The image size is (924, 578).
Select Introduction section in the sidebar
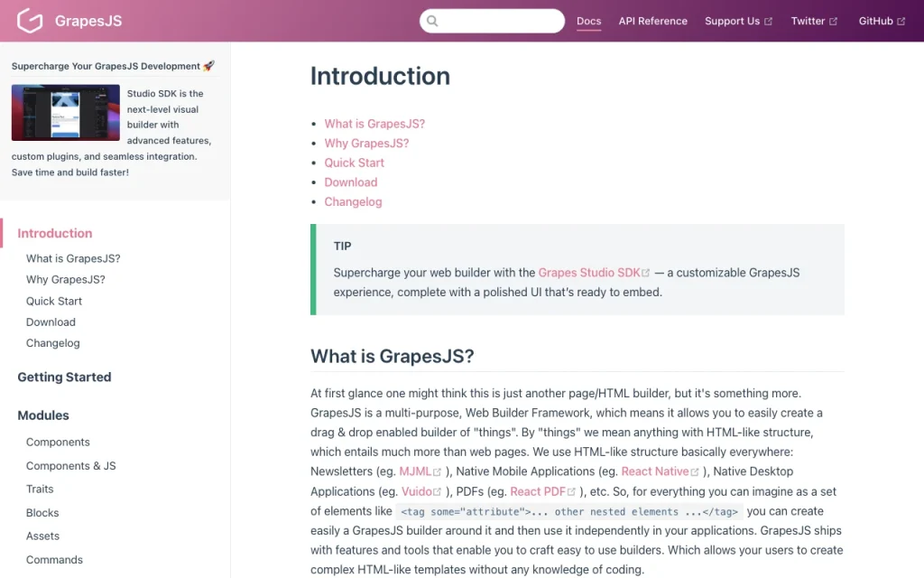click(55, 234)
